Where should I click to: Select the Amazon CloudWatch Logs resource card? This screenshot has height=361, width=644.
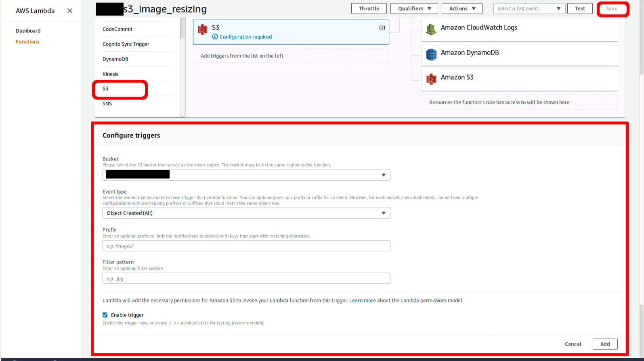[520, 30]
